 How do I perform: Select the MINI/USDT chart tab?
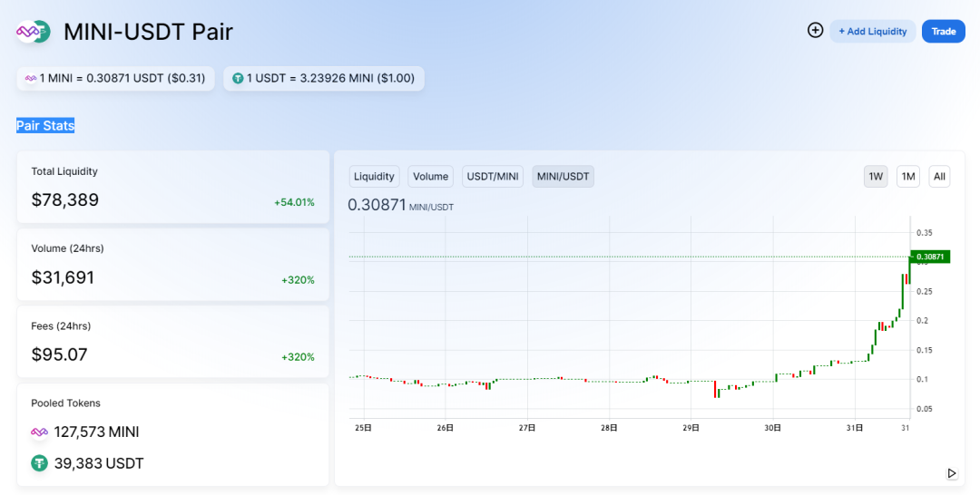[563, 177]
